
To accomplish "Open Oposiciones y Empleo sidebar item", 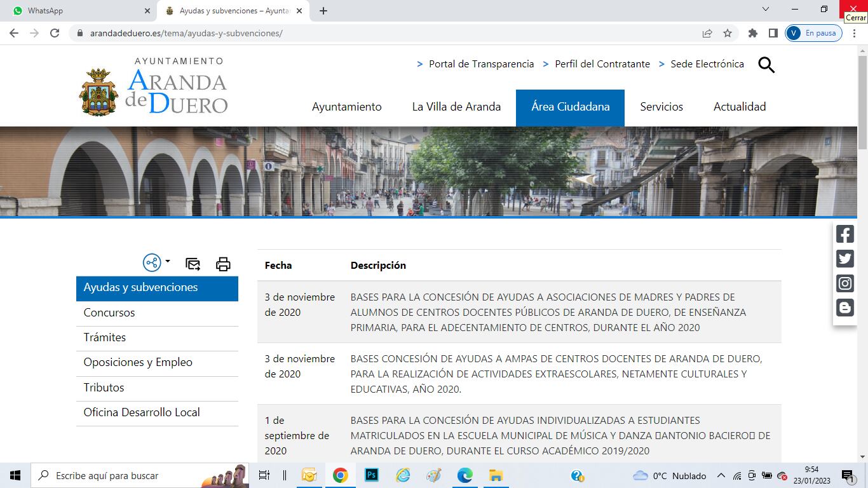I will (157, 362).
